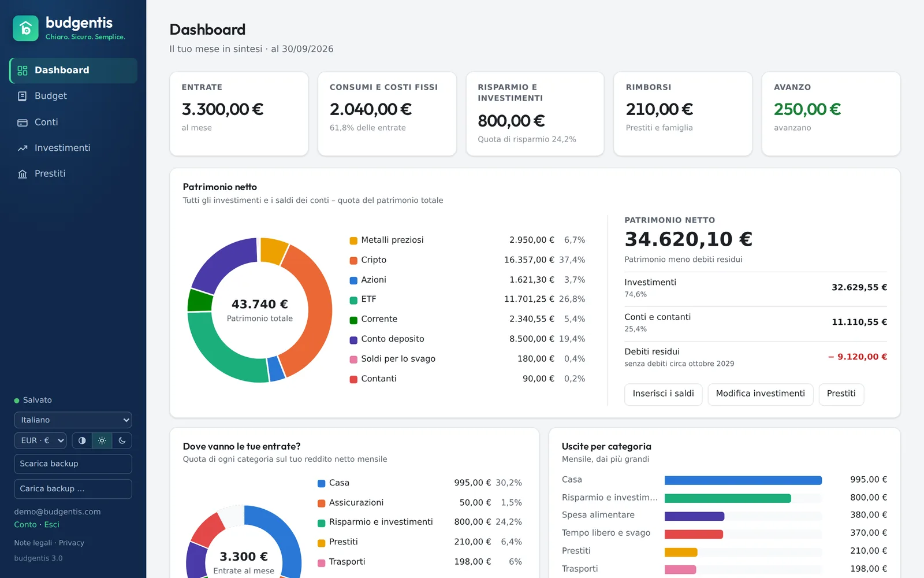Viewport: 924px width, 578px height.
Task: Click the Azioni blue legend swatch
Action: tap(353, 280)
